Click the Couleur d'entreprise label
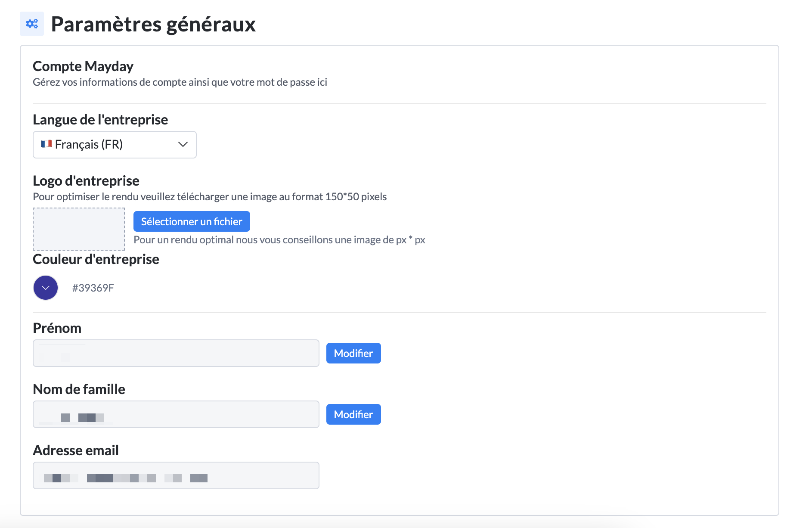This screenshot has height=528, width=812. click(96, 259)
